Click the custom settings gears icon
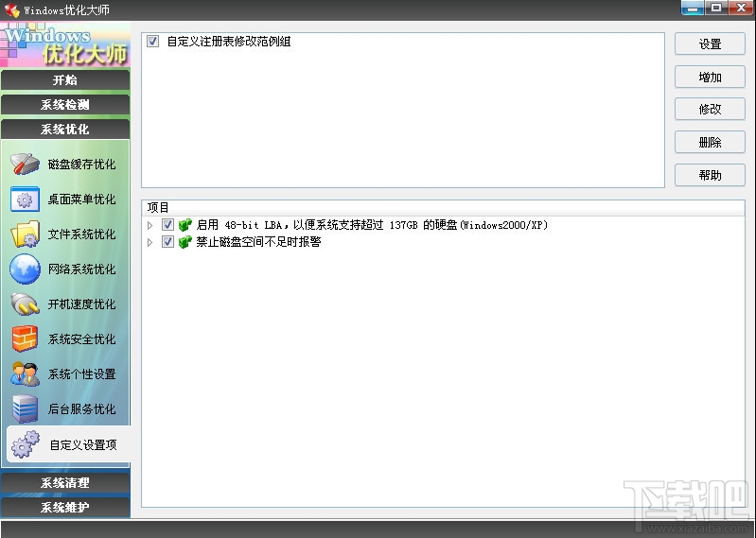The height and width of the screenshot is (538, 756). 26,444
